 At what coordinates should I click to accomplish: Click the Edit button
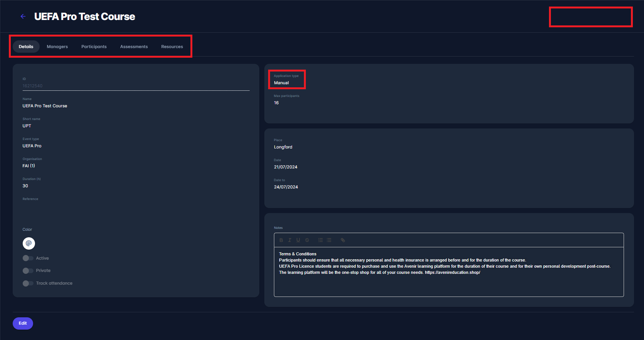click(23, 323)
